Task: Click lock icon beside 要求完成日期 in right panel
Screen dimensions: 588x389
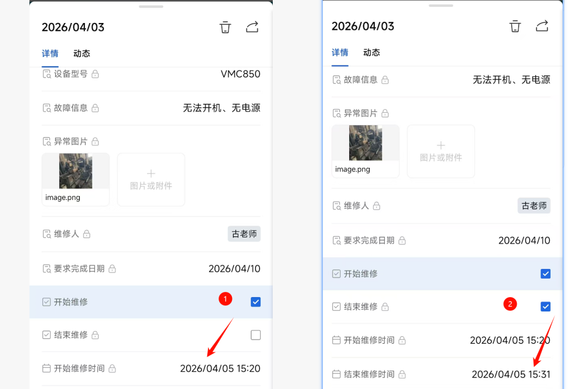Action: 402,240
